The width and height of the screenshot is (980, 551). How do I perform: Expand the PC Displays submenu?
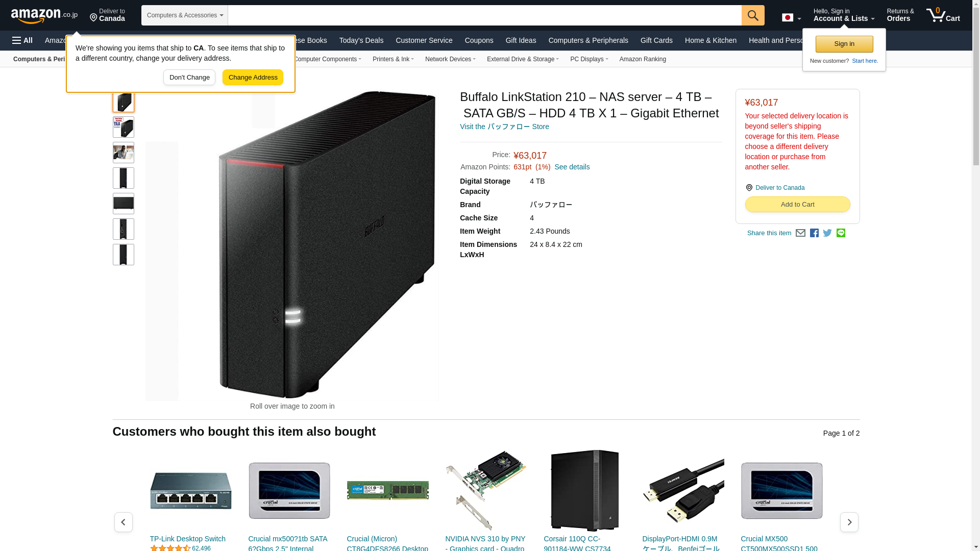[589, 59]
